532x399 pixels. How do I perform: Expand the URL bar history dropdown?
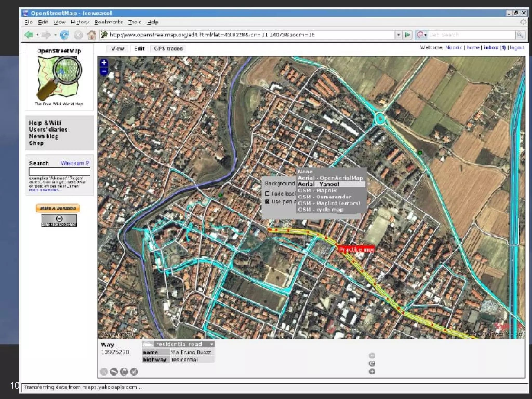tap(398, 35)
